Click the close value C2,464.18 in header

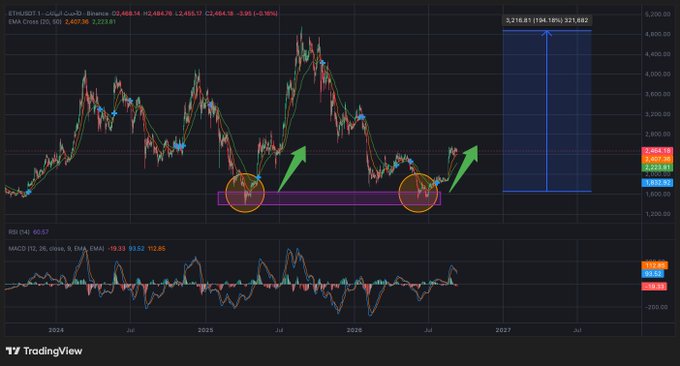point(219,13)
